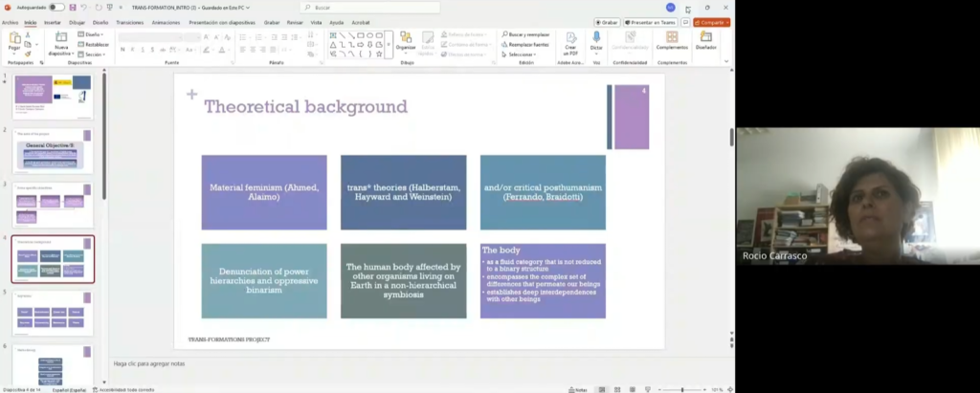Switch to the Insertar tab
Screen dimensions: 980x393
tap(53, 21)
